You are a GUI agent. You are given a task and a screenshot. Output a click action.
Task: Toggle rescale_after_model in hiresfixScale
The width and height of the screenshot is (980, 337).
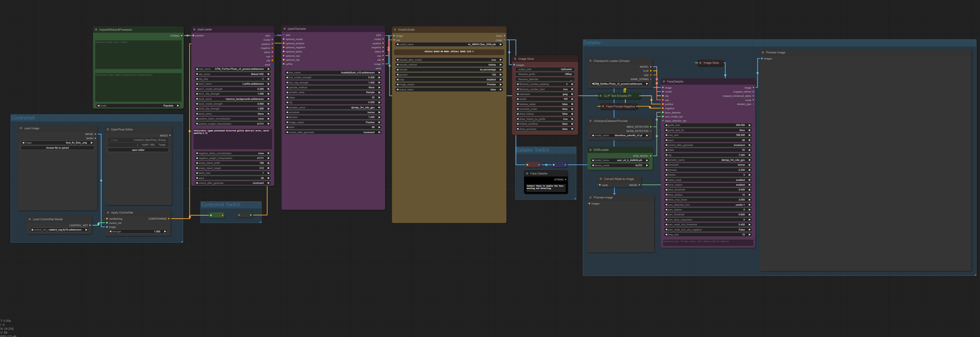pos(449,60)
